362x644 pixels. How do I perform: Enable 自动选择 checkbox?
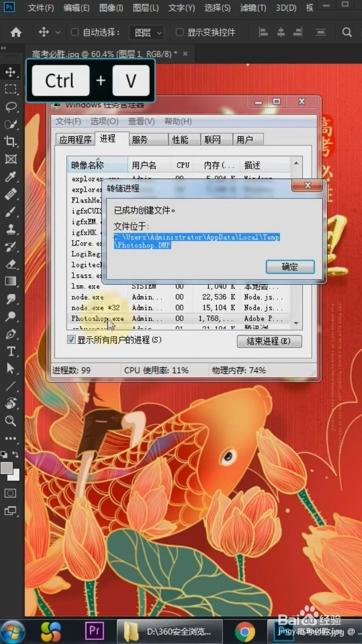(x=75, y=32)
